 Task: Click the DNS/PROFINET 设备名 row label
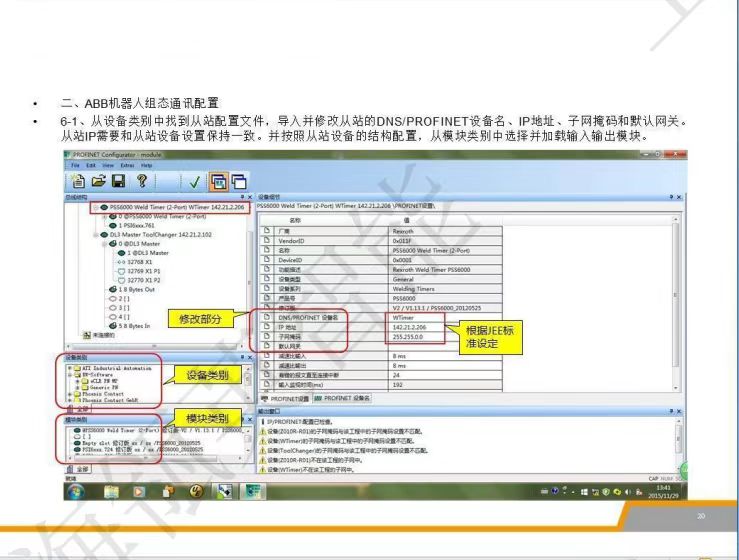coord(308,318)
